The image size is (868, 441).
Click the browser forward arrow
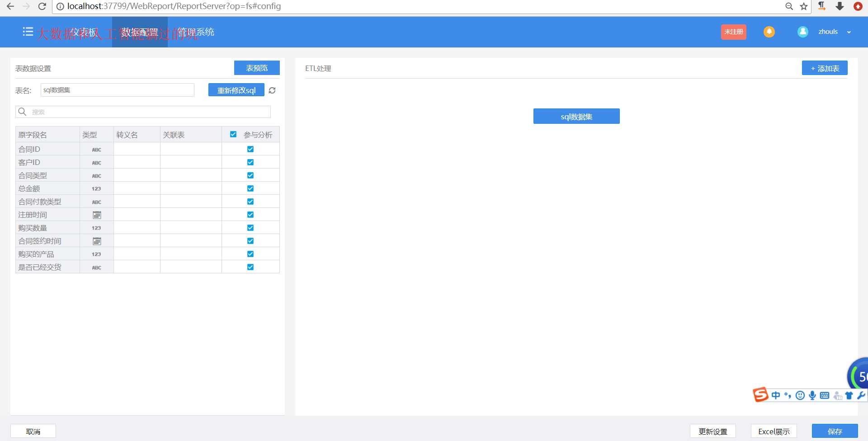coord(26,6)
